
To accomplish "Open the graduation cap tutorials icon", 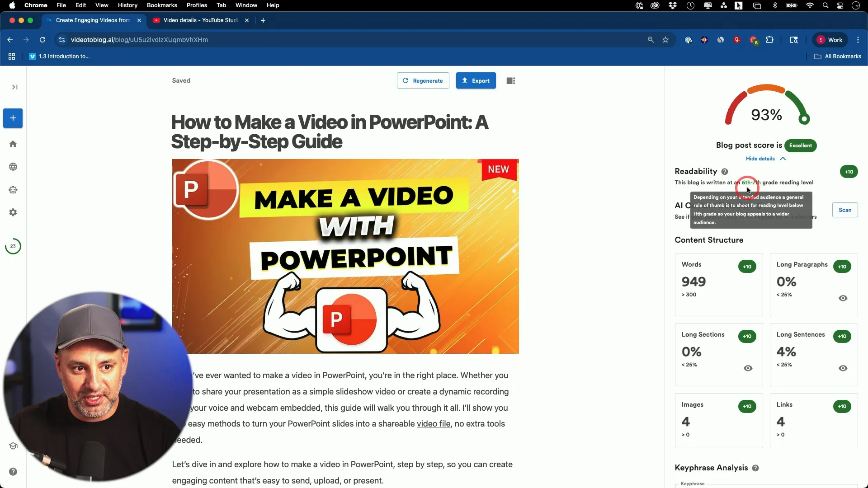I will (13, 446).
